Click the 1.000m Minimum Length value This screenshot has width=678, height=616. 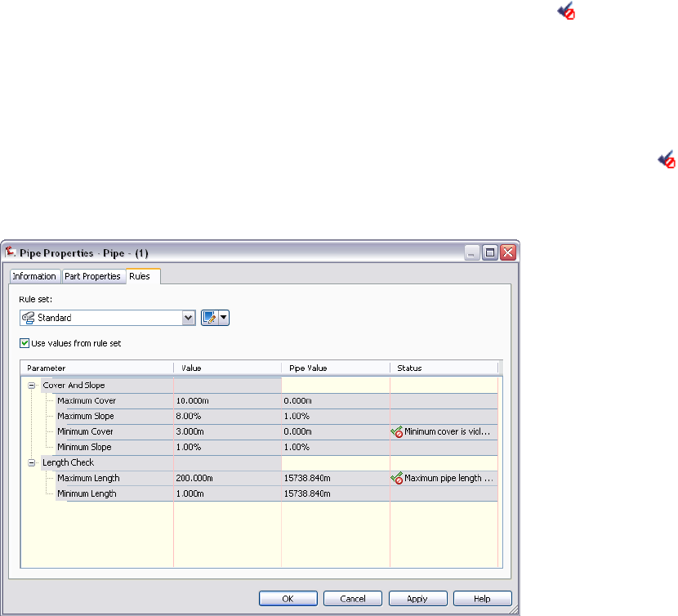tap(190, 493)
